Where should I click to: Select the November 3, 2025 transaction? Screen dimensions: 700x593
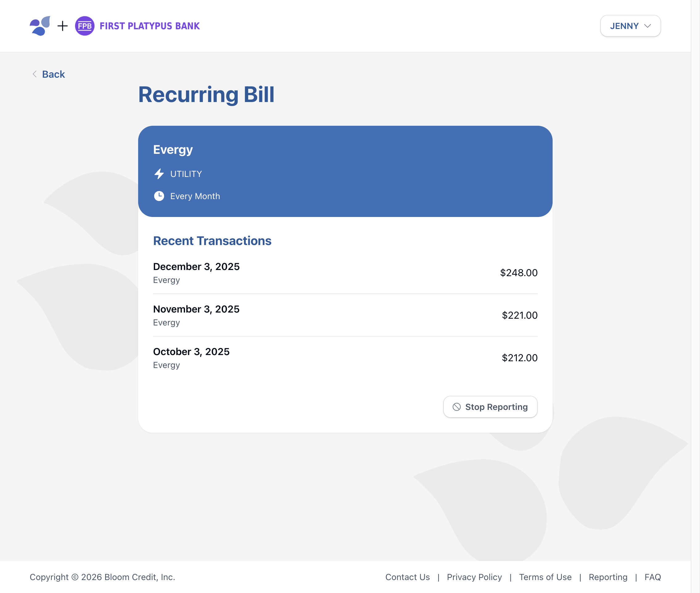coord(345,315)
